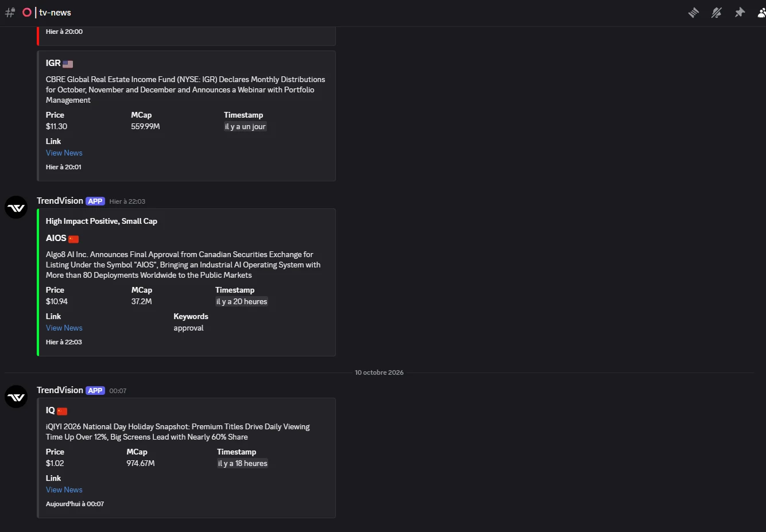Click 'High Impact Positive, Small Cap' heading
Image resolution: width=766 pixels, height=532 pixels.
pyautogui.click(x=102, y=222)
